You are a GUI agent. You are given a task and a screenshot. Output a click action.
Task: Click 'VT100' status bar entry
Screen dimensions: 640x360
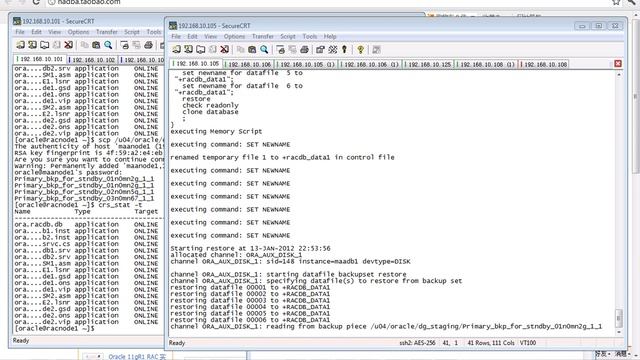(x=528, y=343)
